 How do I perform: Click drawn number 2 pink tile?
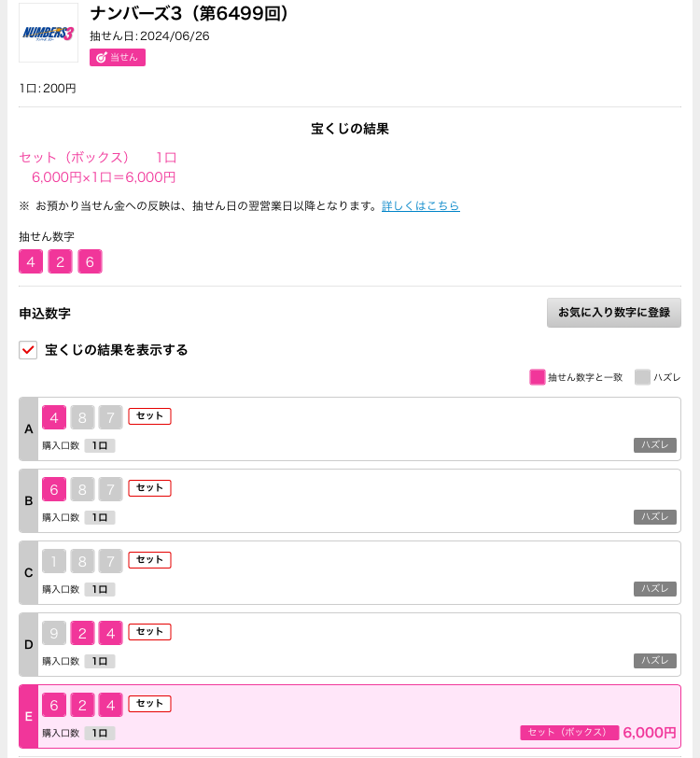click(x=60, y=261)
